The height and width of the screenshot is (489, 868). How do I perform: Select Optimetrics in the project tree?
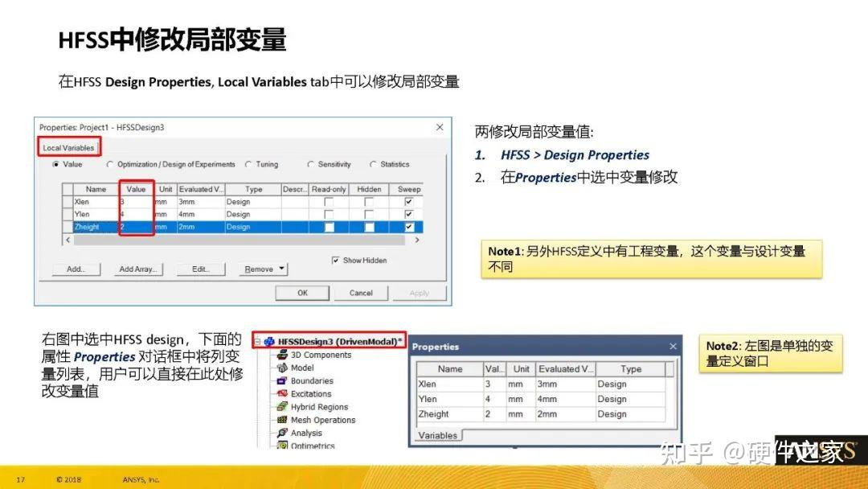284,445
